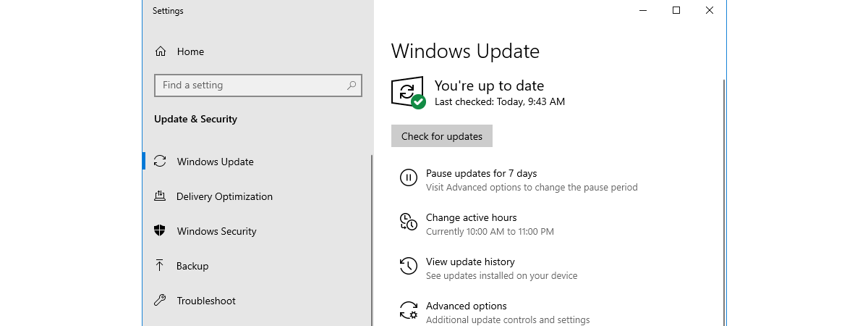The height and width of the screenshot is (326, 868).
Task: Open View update history
Action: [x=470, y=262]
